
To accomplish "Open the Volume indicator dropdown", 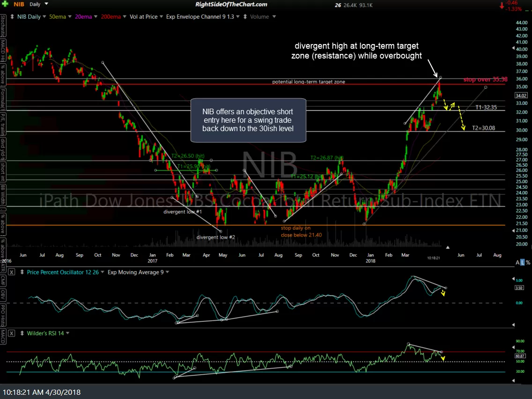I will (x=274, y=16).
